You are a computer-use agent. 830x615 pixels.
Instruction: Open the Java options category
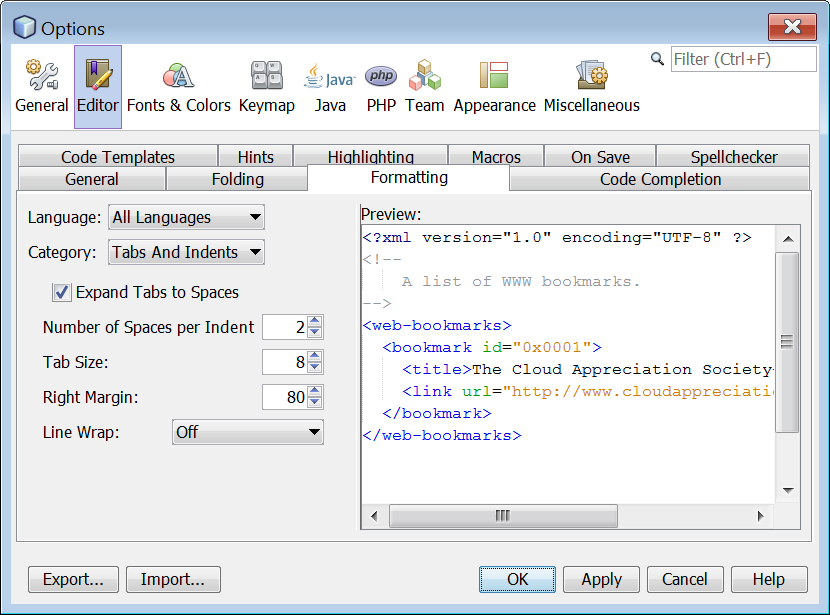pyautogui.click(x=330, y=87)
